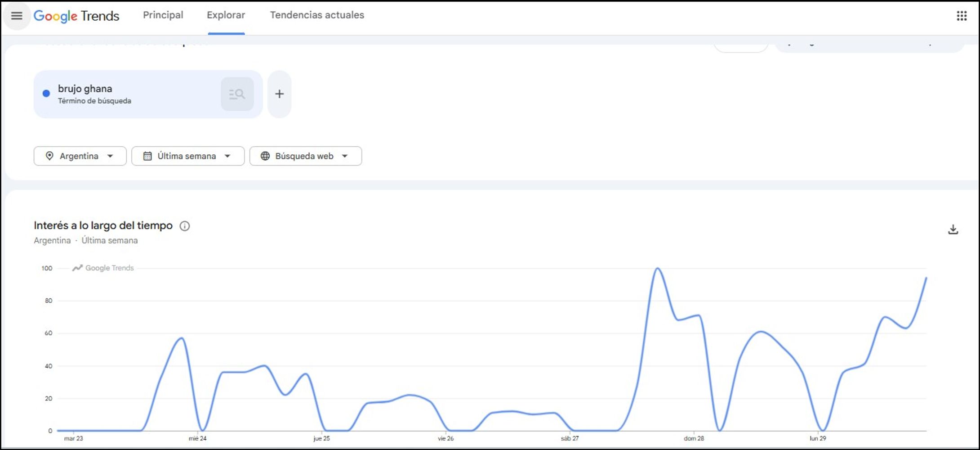Add a comparison term with the plus button
The width and height of the screenshot is (980, 450).
click(279, 94)
